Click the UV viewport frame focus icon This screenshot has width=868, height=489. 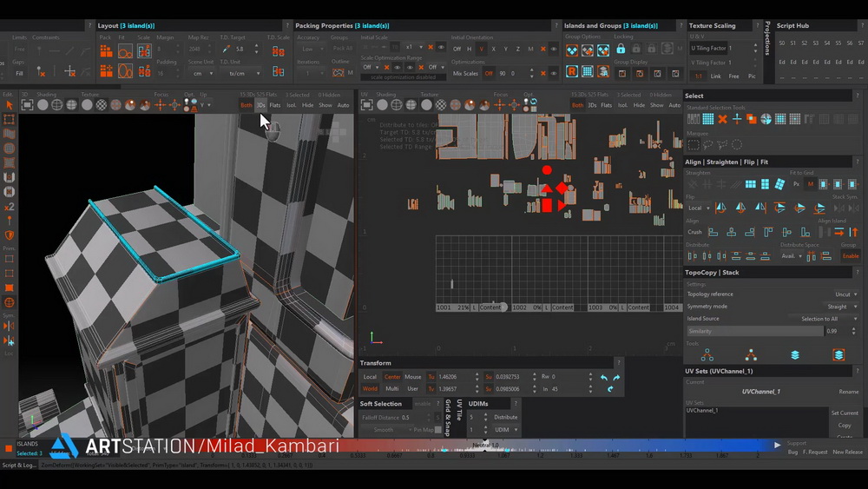(366, 105)
